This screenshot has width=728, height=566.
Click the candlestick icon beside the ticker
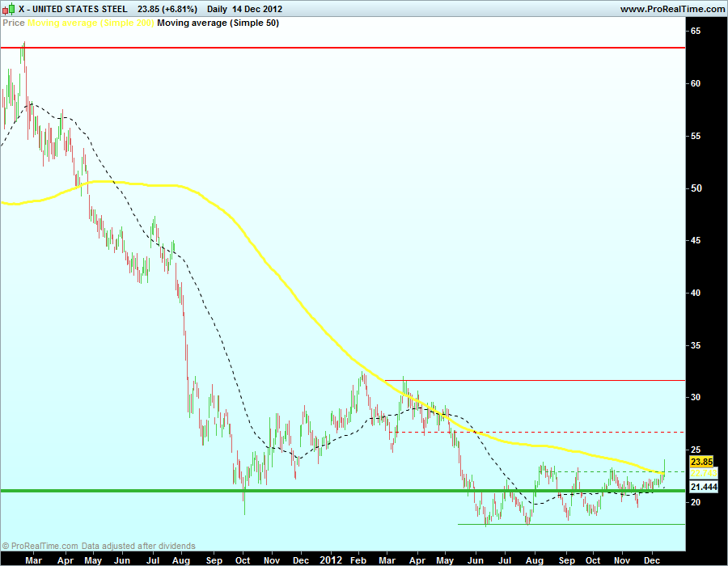click(8, 8)
